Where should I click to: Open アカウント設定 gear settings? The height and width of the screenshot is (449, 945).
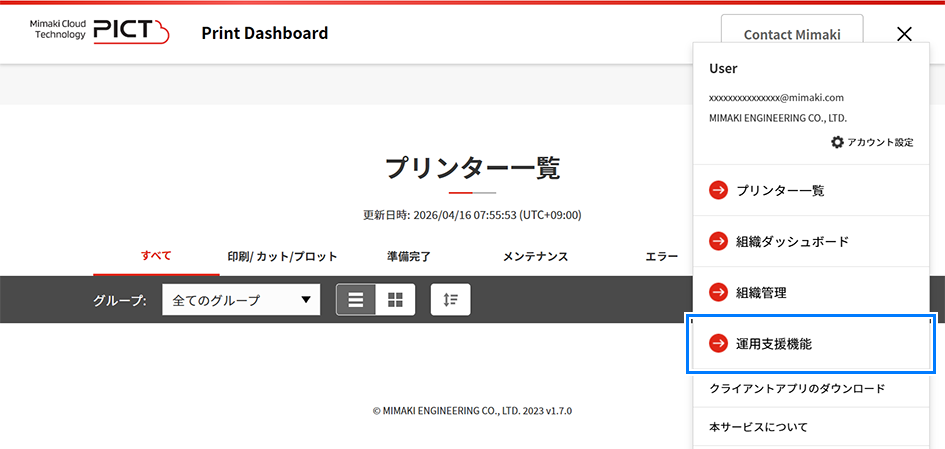click(x=871, y=143)
